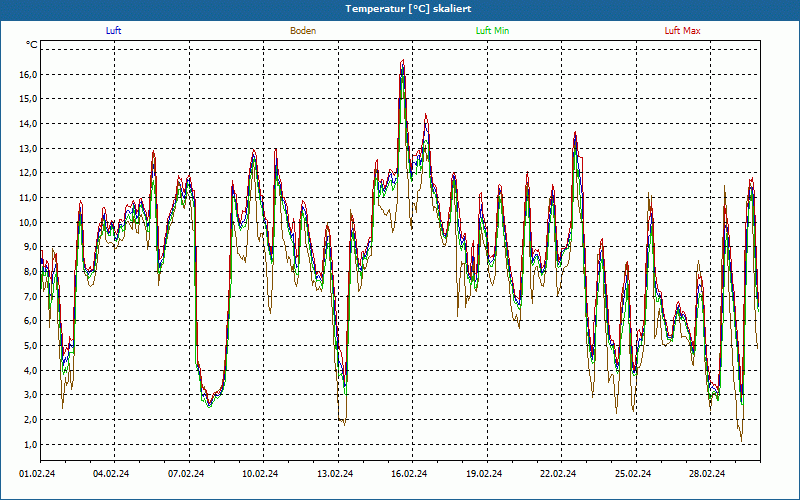Screen dimensions: 800x500
Task: Click the 9,0 y-axis value
Action: click(30, 247)
